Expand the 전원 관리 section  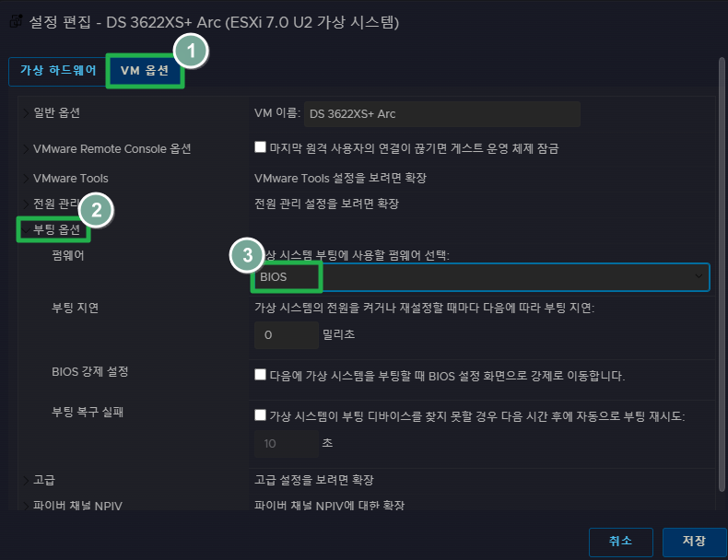click(x=55, y=203)
